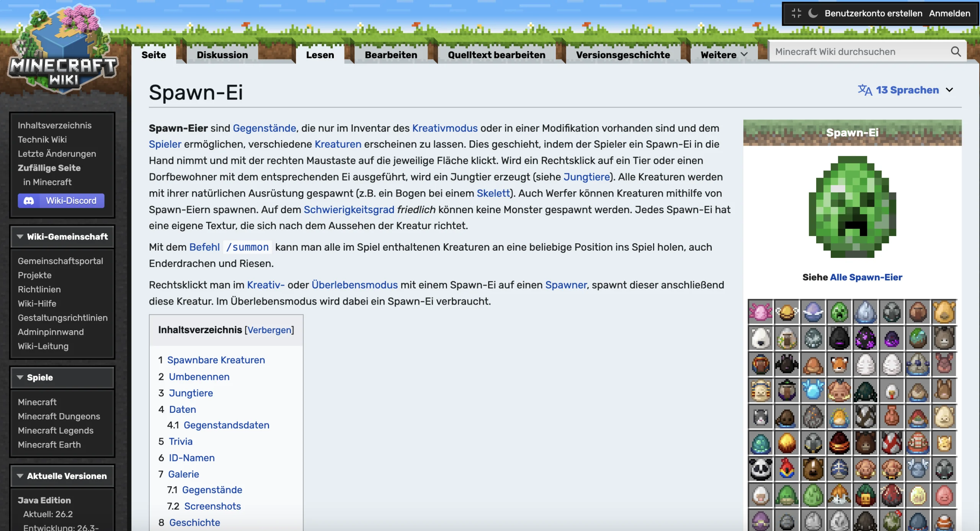
Task: Toggle dark mode with the moon icon
Action: (x=813, y=13)
